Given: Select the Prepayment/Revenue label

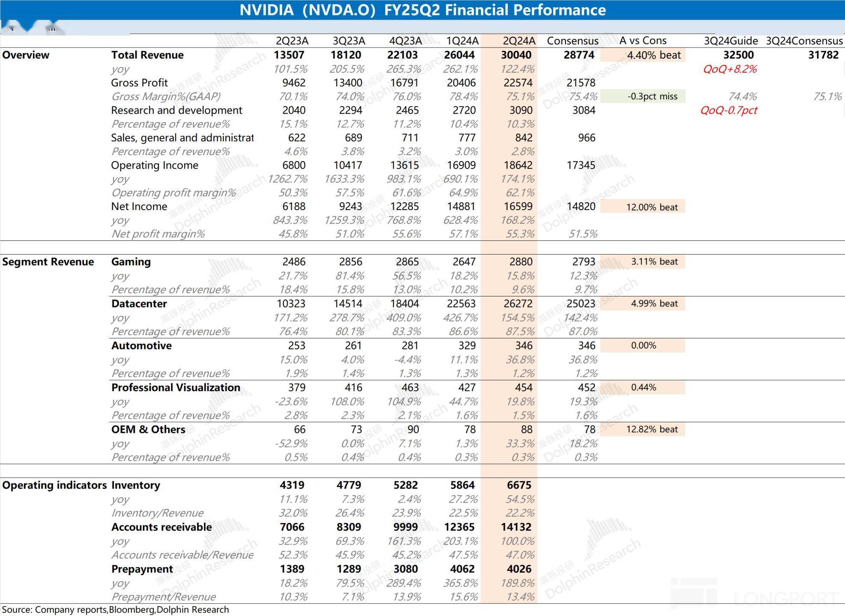Looking at the screenshot, I should 163,597.
